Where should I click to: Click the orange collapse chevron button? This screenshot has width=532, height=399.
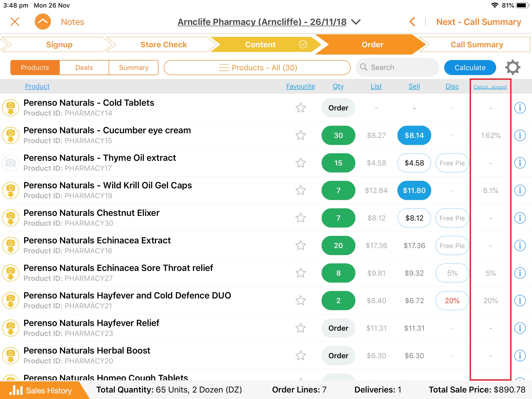pos(43,22)
